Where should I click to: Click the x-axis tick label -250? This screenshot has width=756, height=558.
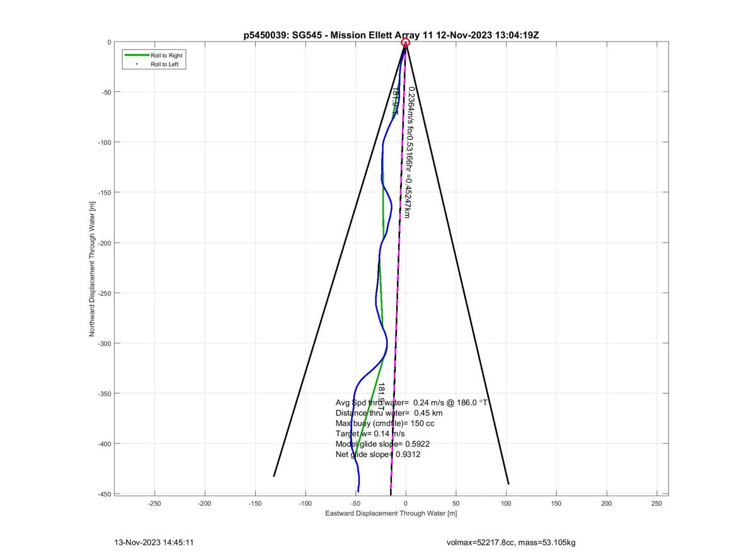(x=154, y=504)
